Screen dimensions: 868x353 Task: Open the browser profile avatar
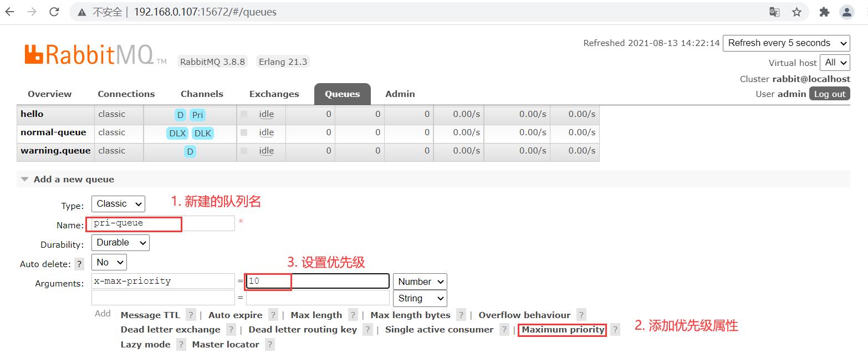click(x=846, y=12)
